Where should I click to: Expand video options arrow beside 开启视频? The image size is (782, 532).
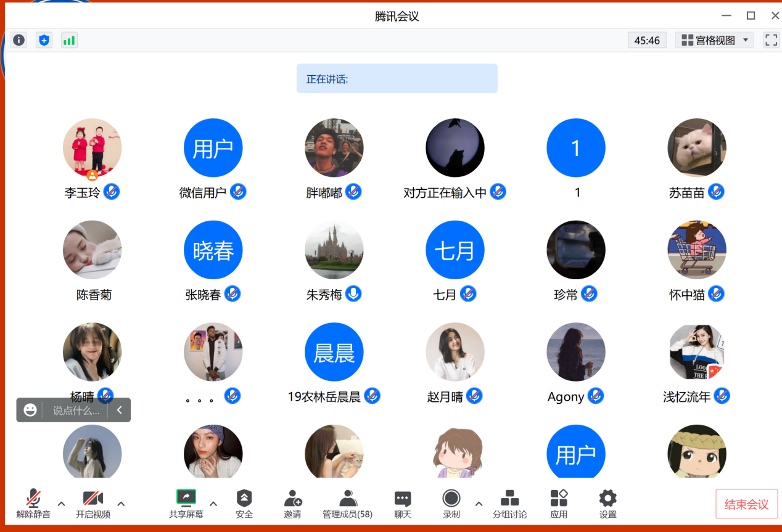(121, 504)
